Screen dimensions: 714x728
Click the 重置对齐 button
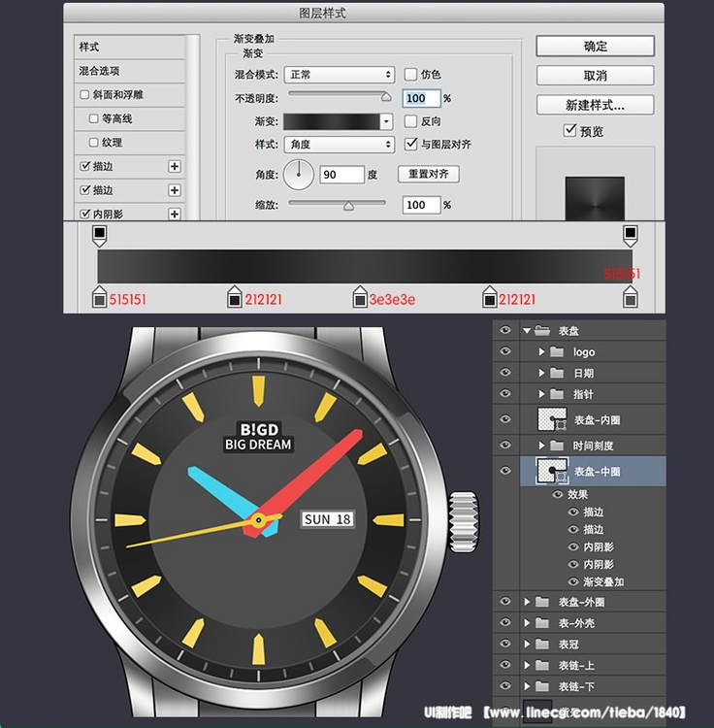click(429, 174)
